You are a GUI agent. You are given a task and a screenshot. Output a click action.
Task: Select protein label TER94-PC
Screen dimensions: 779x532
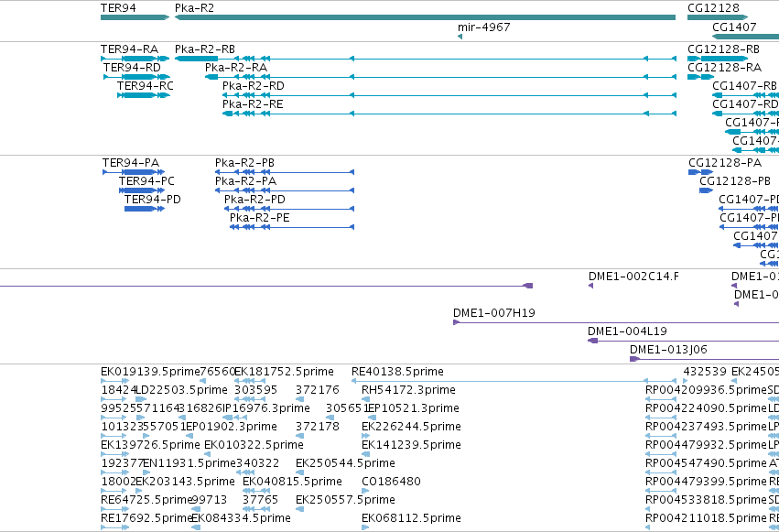click(146, 181)
